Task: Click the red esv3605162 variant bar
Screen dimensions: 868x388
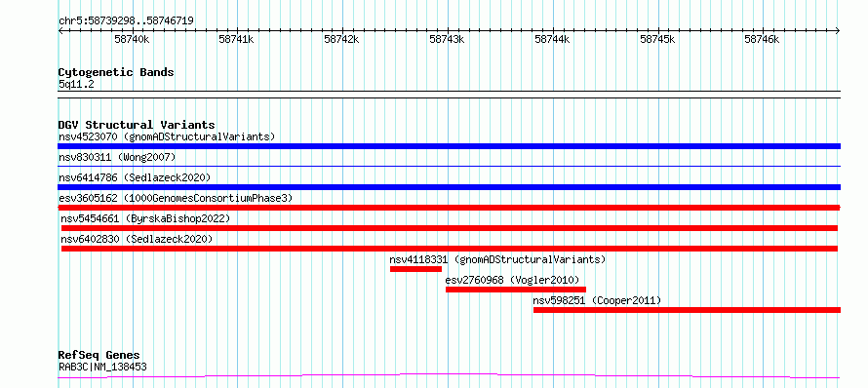Action: (x=449, y=208)
